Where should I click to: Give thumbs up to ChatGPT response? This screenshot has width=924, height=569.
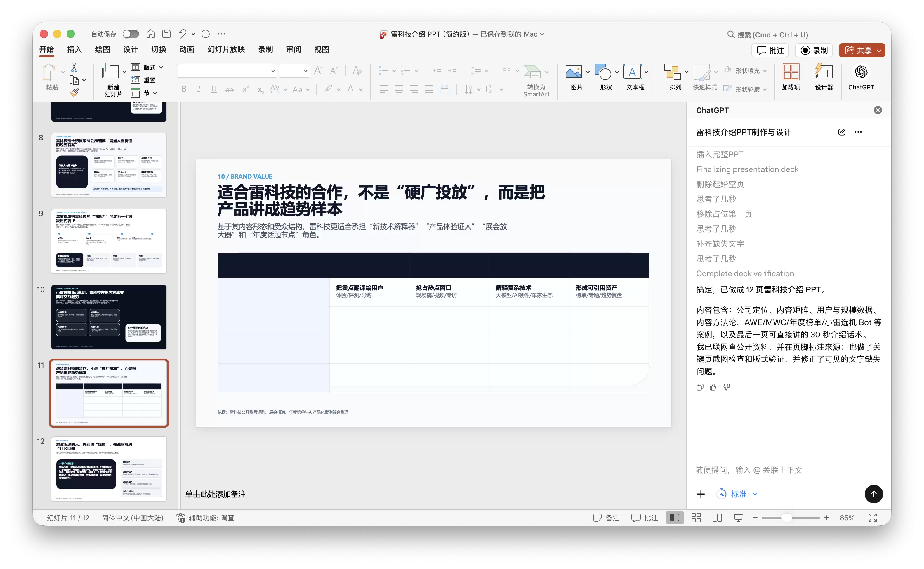coord(713,387)
